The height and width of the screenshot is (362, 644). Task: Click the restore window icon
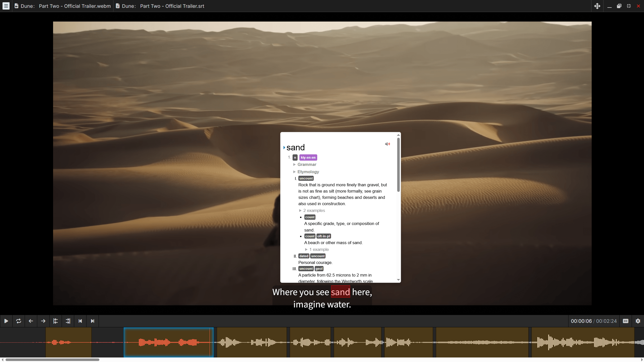point(619,6)
